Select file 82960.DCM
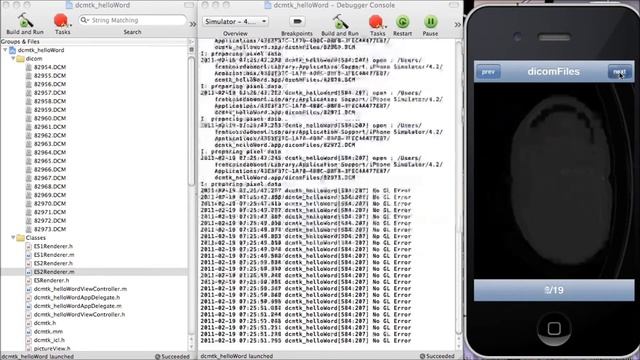Screen dimensions: 640x360 [50, 118]
